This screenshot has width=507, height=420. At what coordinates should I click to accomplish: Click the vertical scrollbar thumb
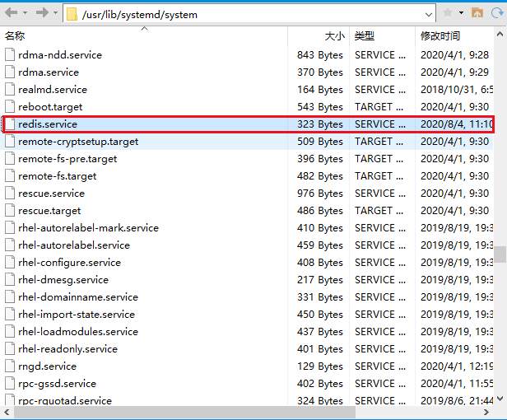(500, 254)
